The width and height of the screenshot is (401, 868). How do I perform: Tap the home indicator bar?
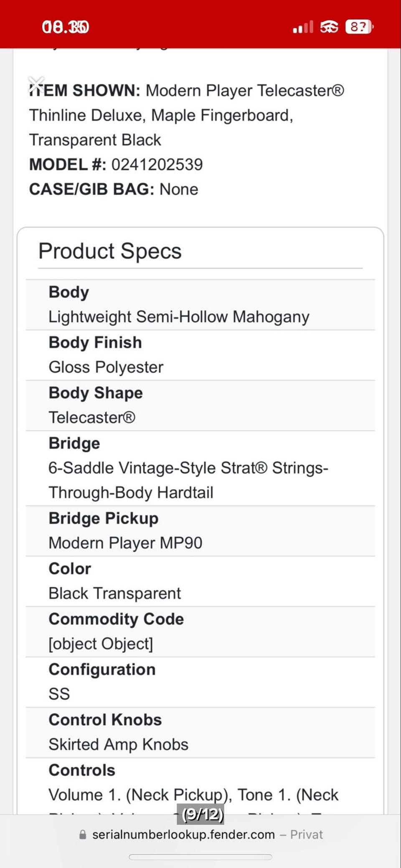[x=200, y=857]
